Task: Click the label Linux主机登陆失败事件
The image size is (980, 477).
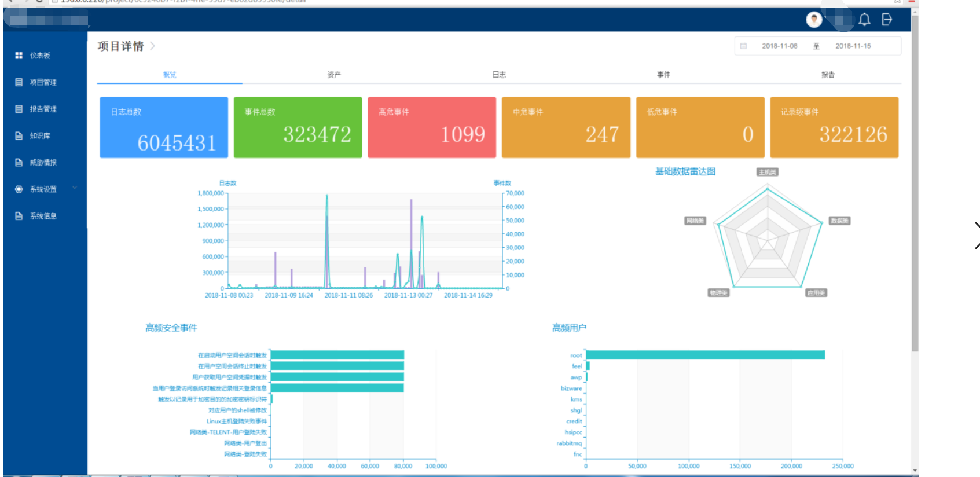Action: click(x=237, y=421)
